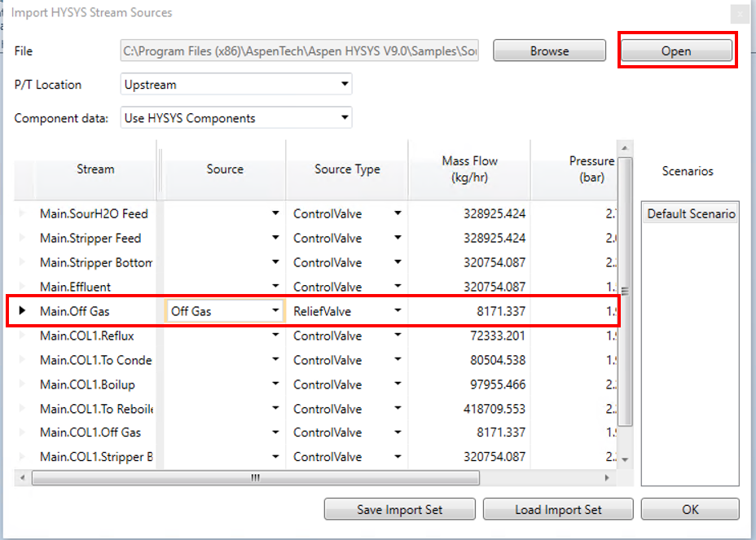Open the Component data dropdown
Screen dimensions: 756x540
click(x=345, y=117)
